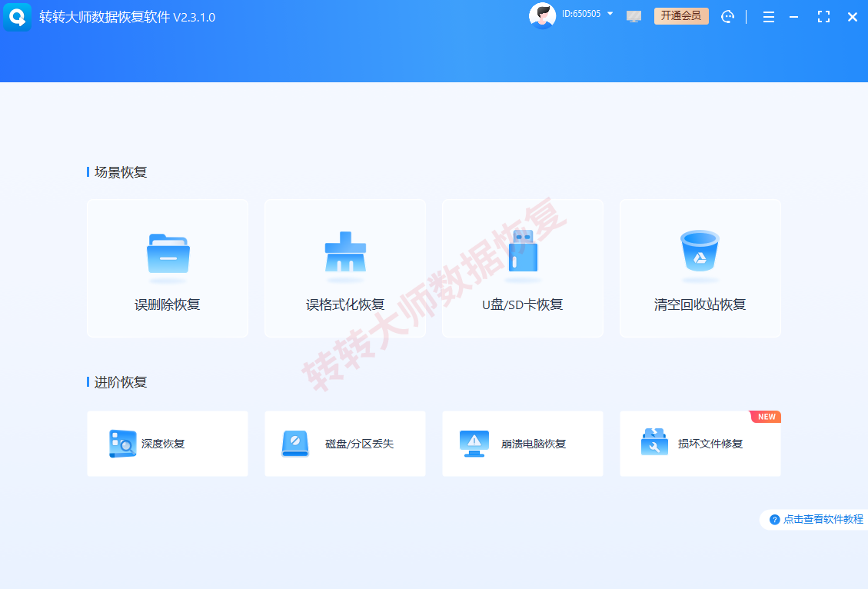
Task: Click the USB drive icon
Action: 523,251
